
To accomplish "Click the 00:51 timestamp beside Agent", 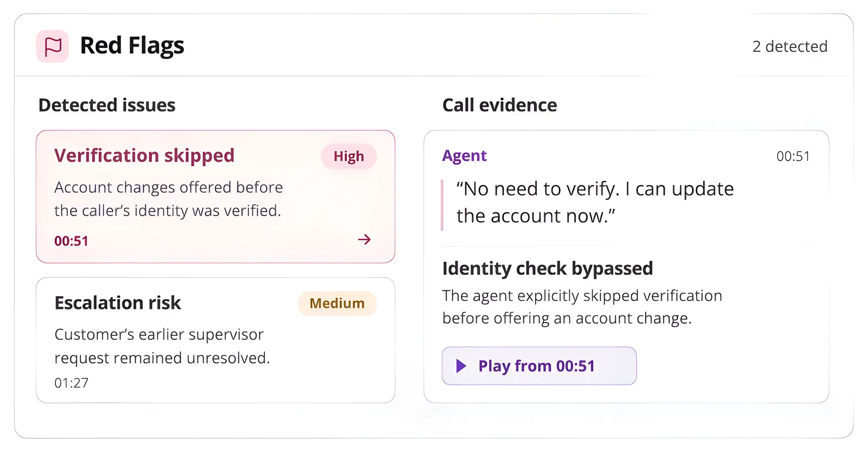I will tap(793, 156).
